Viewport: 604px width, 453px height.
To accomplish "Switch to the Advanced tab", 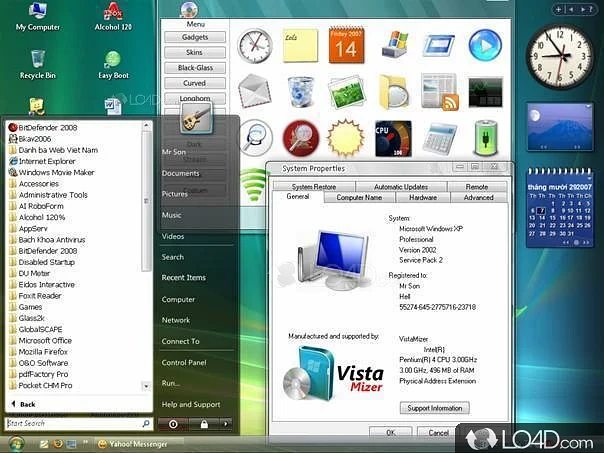I will pyautogui.click(x=478, y=197).
